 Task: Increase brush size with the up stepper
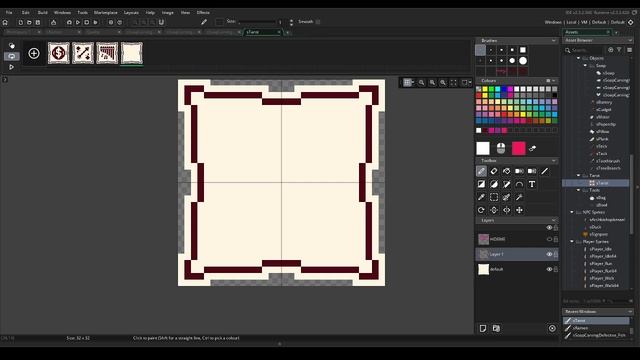pyautogui.click(x=291, y=20)
